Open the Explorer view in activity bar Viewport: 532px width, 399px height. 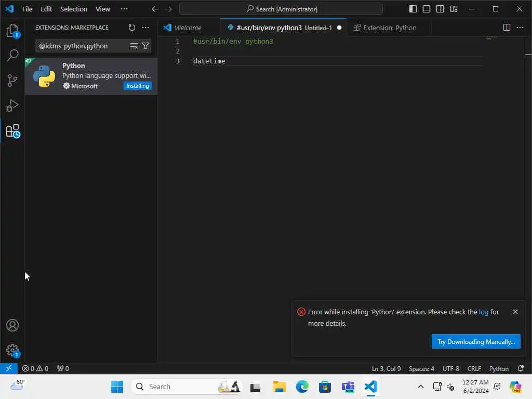(12, 31)
